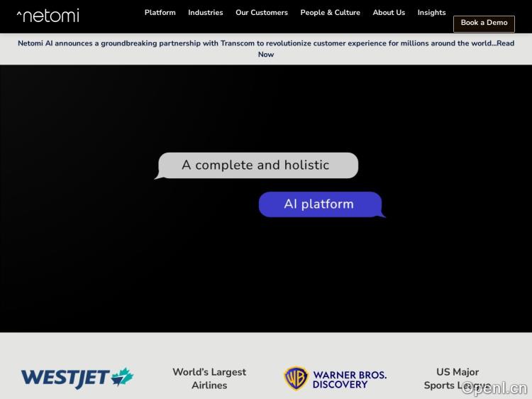Click the gray 'A complete and holistic' bubble
Screen dimensions: 532x399
coord(256,165)
